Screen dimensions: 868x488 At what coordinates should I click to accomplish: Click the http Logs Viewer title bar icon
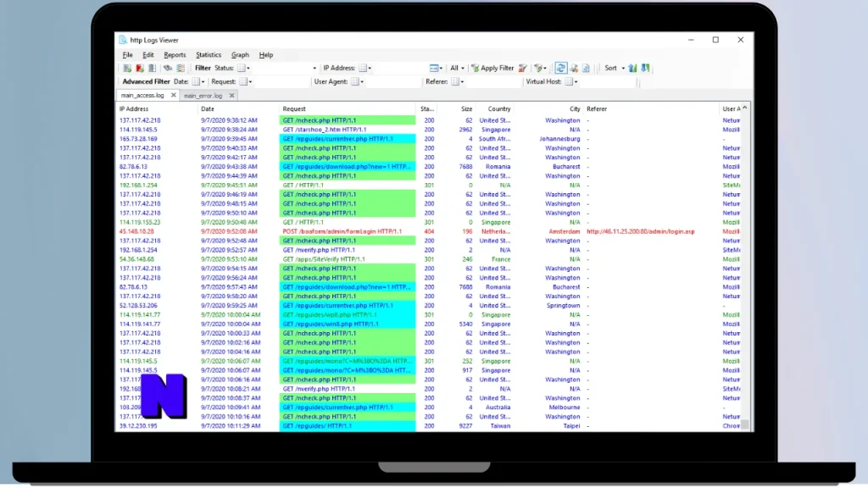click(123, 40)
